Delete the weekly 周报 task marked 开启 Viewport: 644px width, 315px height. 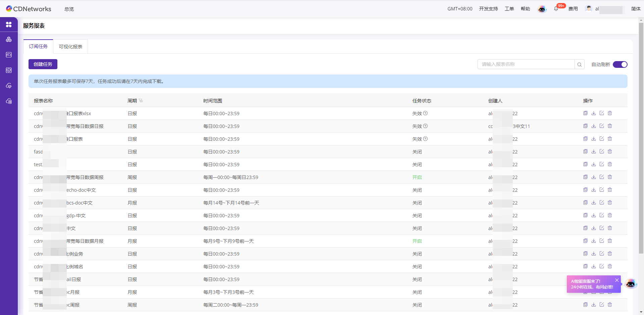click(610, 177)
